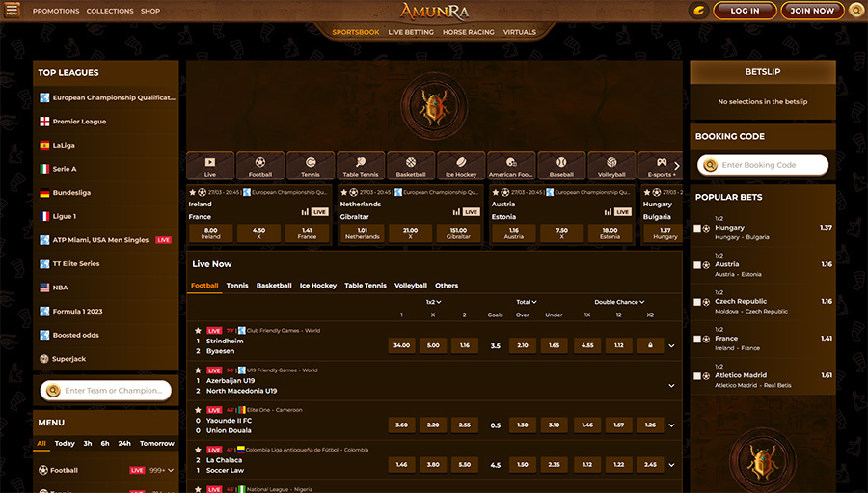Image resolution: width=868 pixels, height=493 pixels.
Task: Select the Live sport category icon
Action: [210, 165]
